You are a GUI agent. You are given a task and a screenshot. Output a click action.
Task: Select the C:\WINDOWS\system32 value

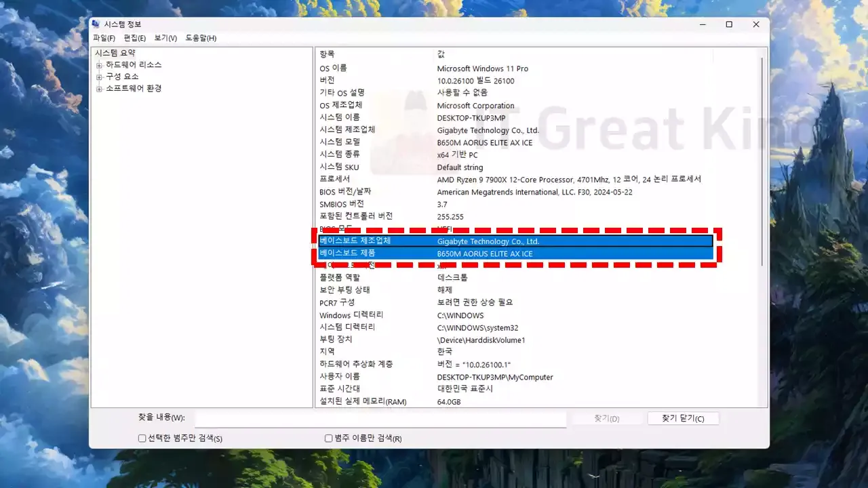click(477, 327)
